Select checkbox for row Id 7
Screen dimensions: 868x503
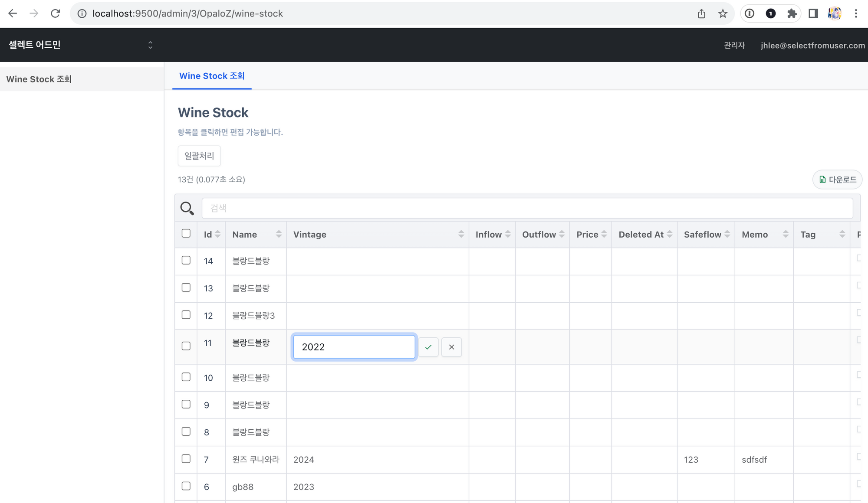pos(186,459)
